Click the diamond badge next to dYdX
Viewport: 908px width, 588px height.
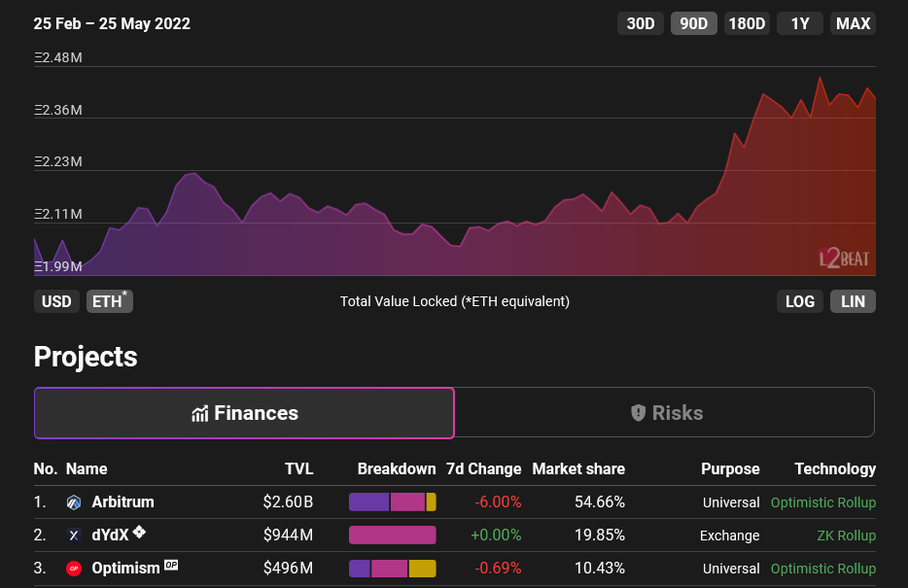(139, 532)
